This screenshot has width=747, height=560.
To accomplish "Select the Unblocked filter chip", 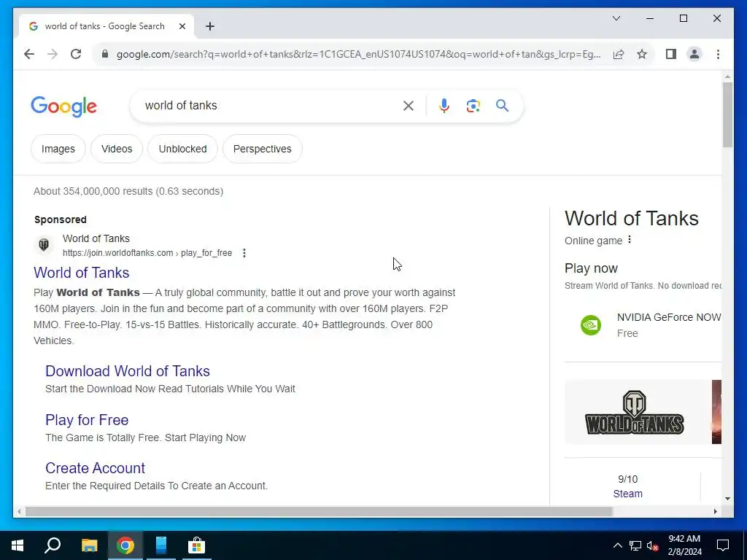I will pyautogui.click(x=182, y=149).
